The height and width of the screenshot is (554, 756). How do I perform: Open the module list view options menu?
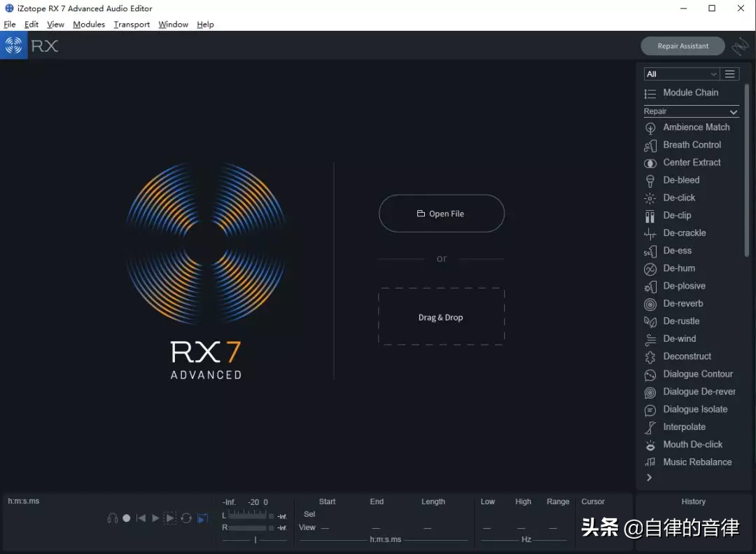pos(730,74)
